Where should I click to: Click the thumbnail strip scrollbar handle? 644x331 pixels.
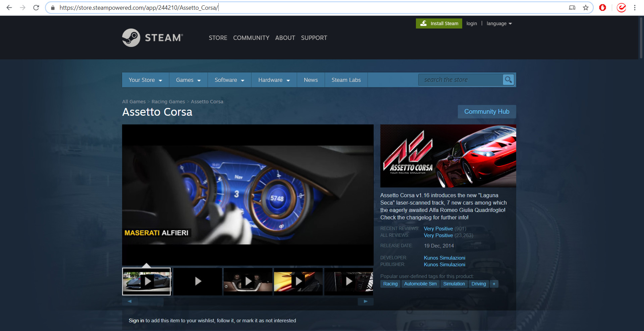click(151, 301)
